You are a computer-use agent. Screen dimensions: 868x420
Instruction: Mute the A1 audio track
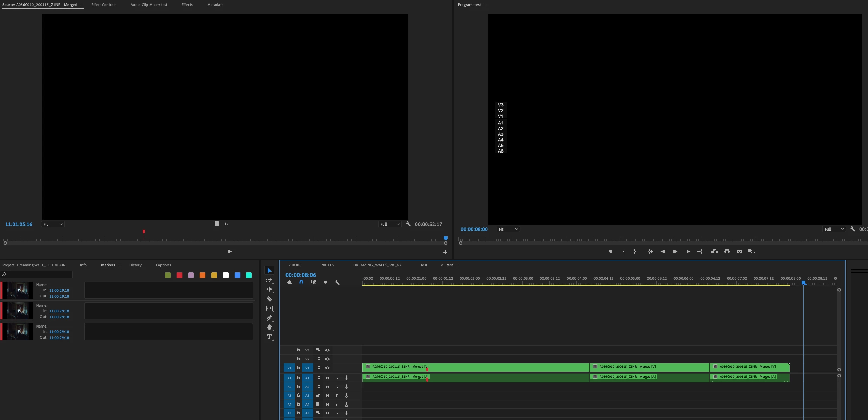coord(327,378)
